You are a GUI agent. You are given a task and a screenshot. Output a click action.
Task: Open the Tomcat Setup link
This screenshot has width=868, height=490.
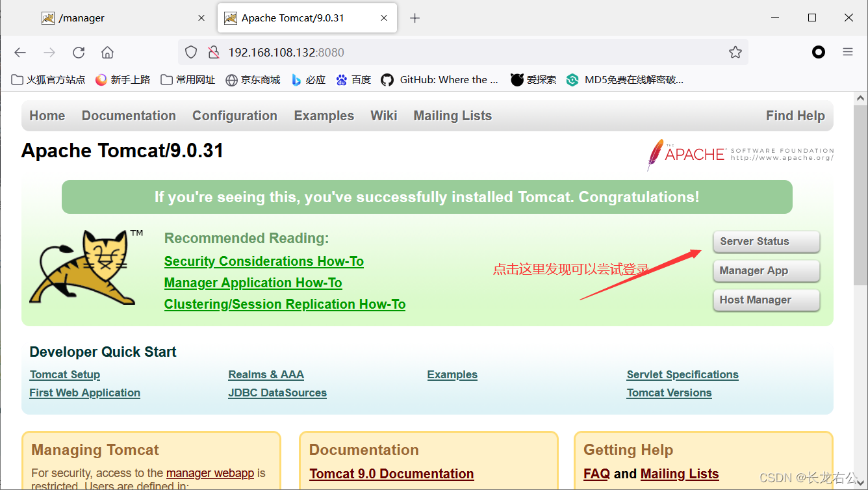[65, 374]
